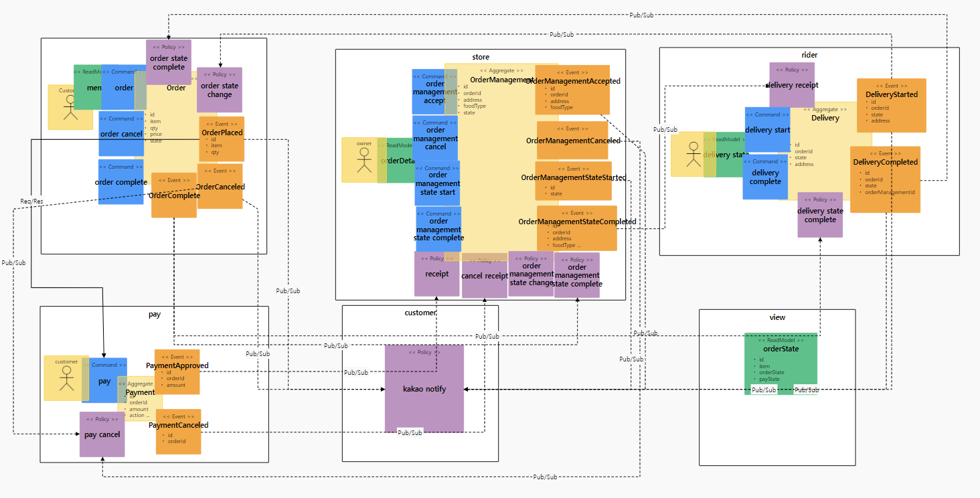Select the owner actor stick figure
Viewport: 980px width, 498px height.
[x=364, y=160]
